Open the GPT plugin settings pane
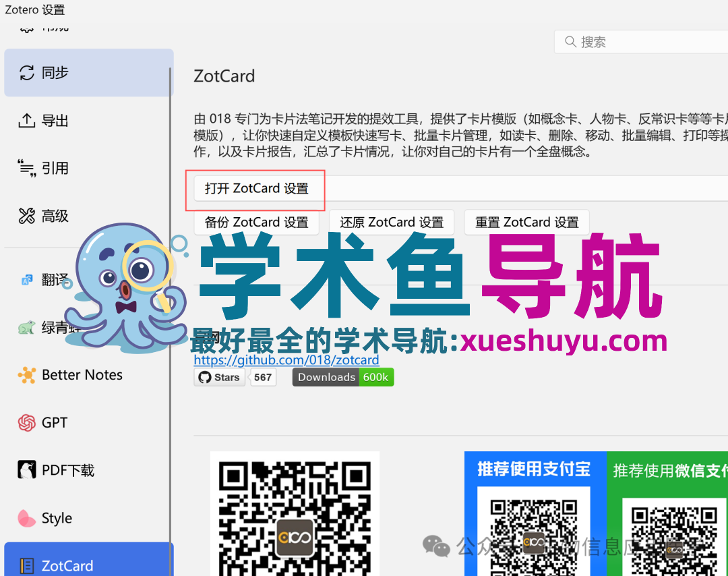This screenshot has height=576, width=728. (x=89, y=423)
